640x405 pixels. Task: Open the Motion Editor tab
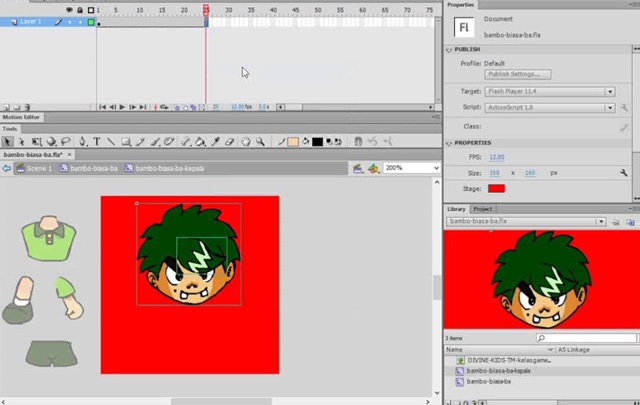[21, 117]
